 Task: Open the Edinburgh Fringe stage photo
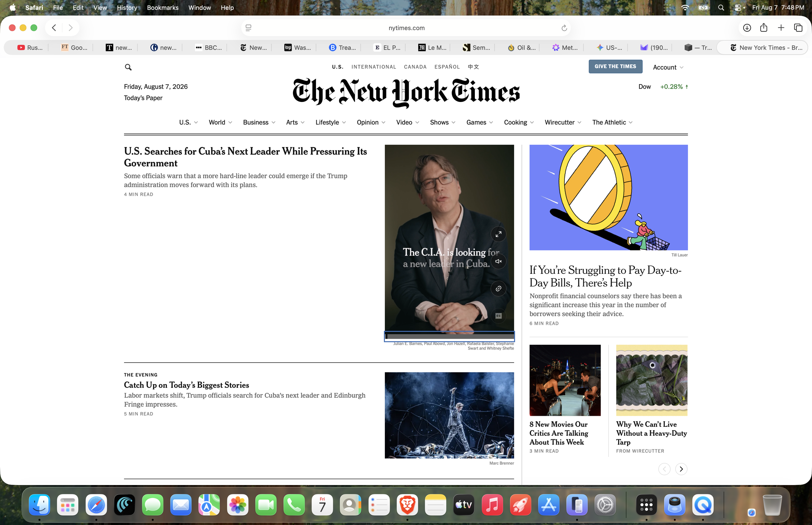point(449,415)
